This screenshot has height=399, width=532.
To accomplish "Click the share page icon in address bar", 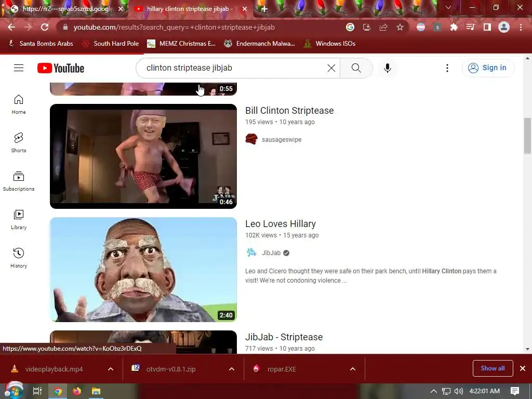I will 383,27.
